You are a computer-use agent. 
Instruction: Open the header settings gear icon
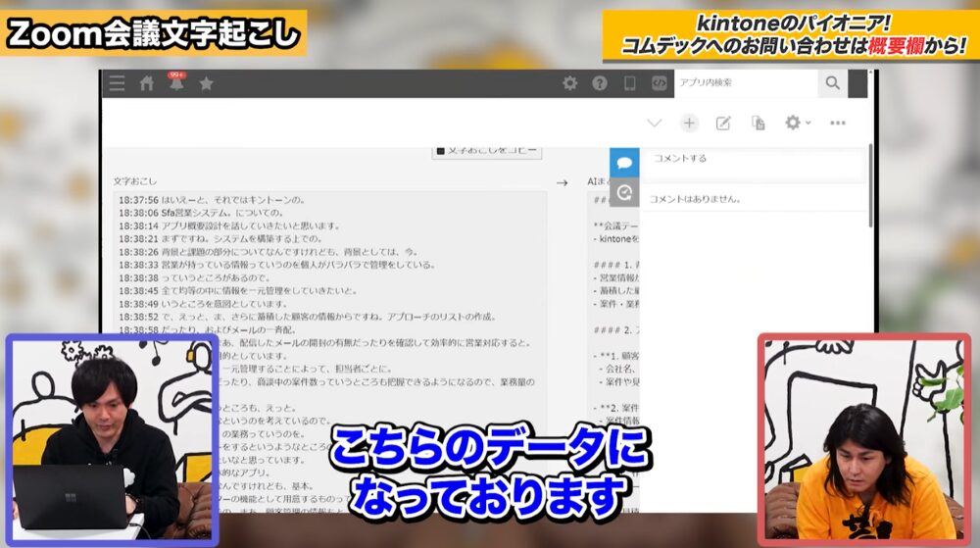tap(570, 83)
